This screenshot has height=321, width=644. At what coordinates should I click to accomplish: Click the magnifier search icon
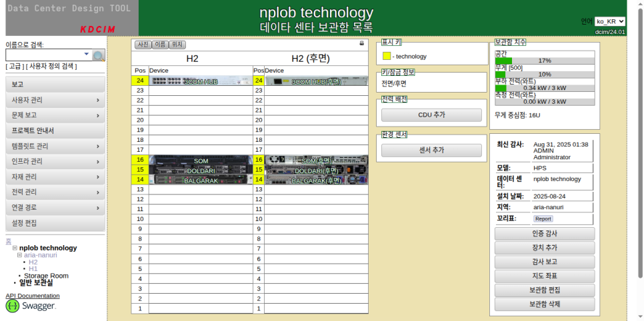click(x=99, y=56)
